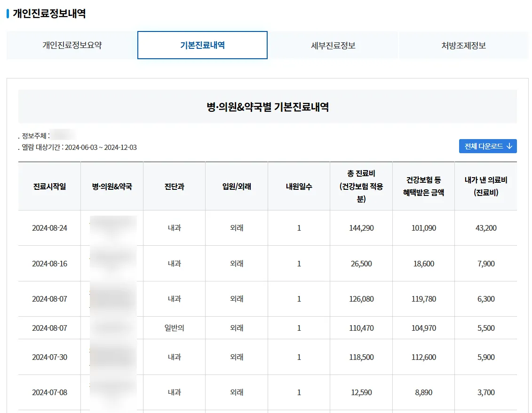This screenshot has height=413, width=532.
Task: Click the 진료시작일 column header
Action: [x=49, y=186]
